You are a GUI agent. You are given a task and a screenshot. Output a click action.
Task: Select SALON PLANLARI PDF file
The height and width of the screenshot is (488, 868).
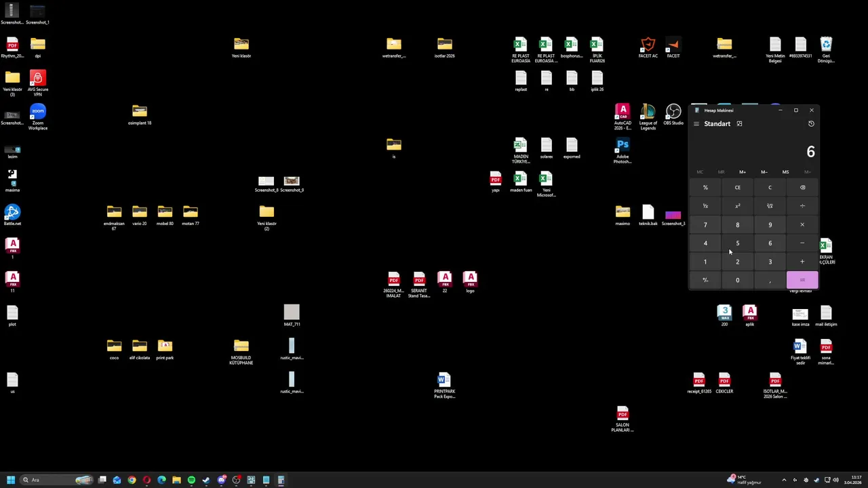[623, 420]
